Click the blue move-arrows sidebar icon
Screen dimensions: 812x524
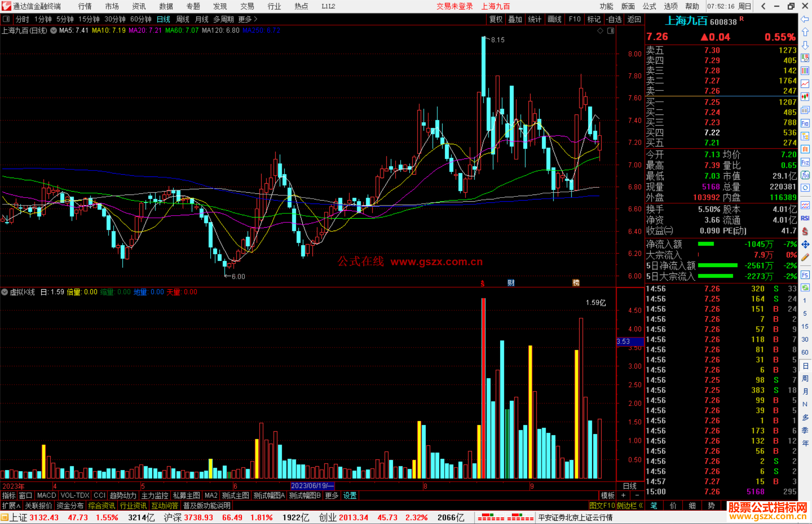tap(805, 245)
